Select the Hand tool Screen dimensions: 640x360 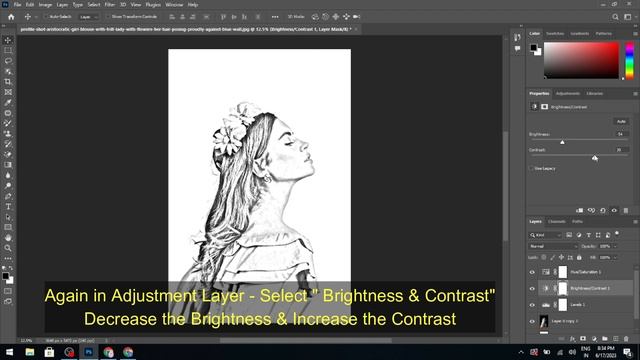[8, 238]
